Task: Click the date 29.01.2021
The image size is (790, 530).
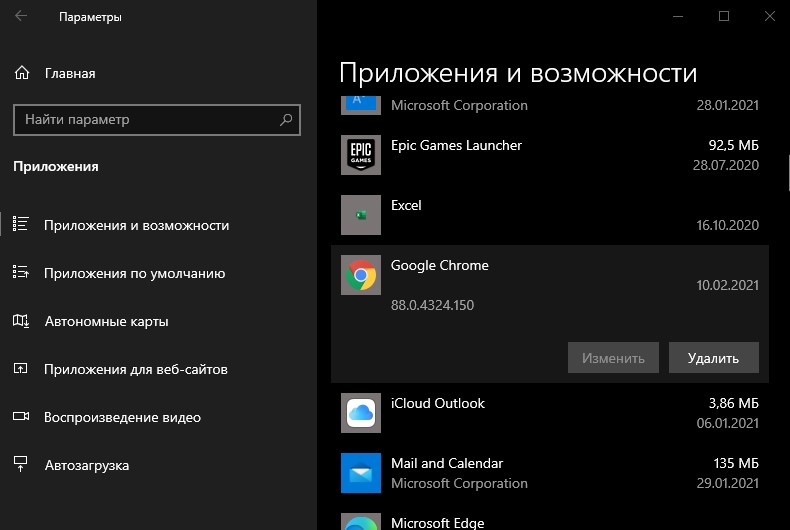Action: [x=728, y=483]
